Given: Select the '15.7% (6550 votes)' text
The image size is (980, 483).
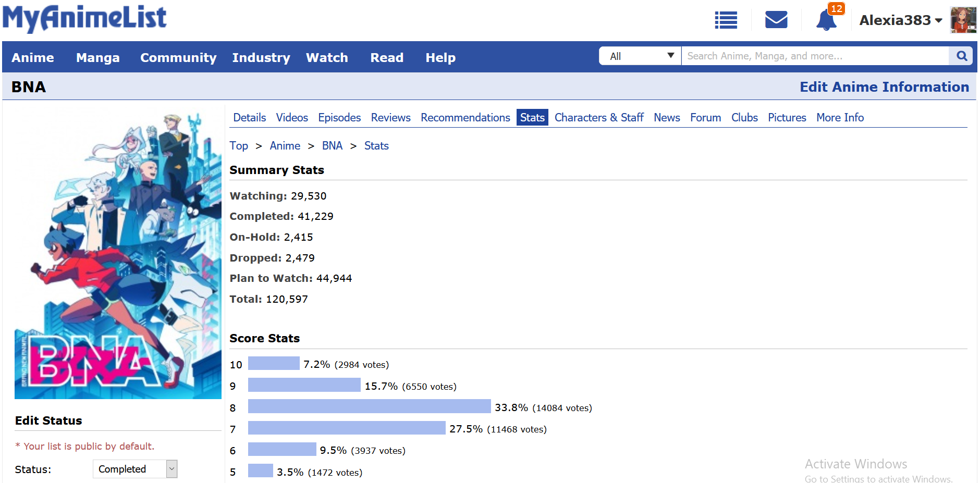Looking at the screenshot, I should (411, 386).
